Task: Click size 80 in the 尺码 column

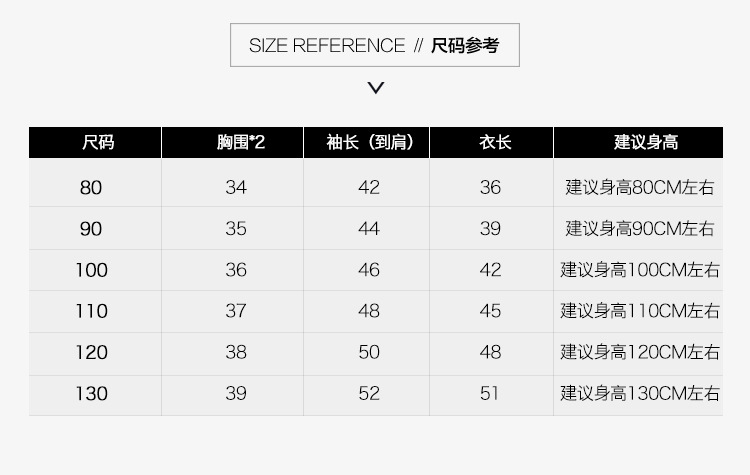Action: click(x=91, y=187)
